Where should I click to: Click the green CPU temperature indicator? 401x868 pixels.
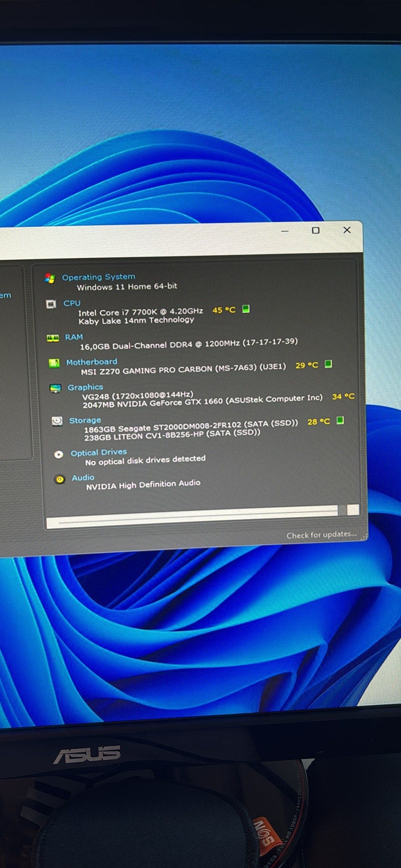pos(246,309)
